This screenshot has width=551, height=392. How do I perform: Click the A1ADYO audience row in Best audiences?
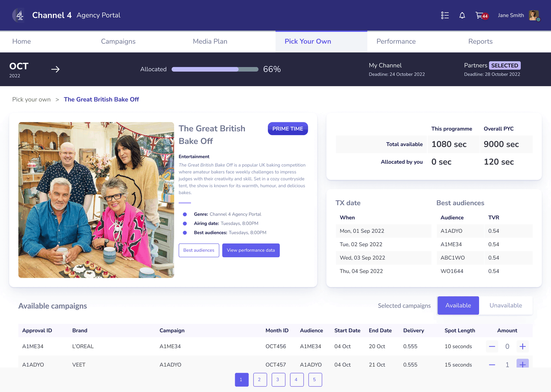[x=485, y=231]
